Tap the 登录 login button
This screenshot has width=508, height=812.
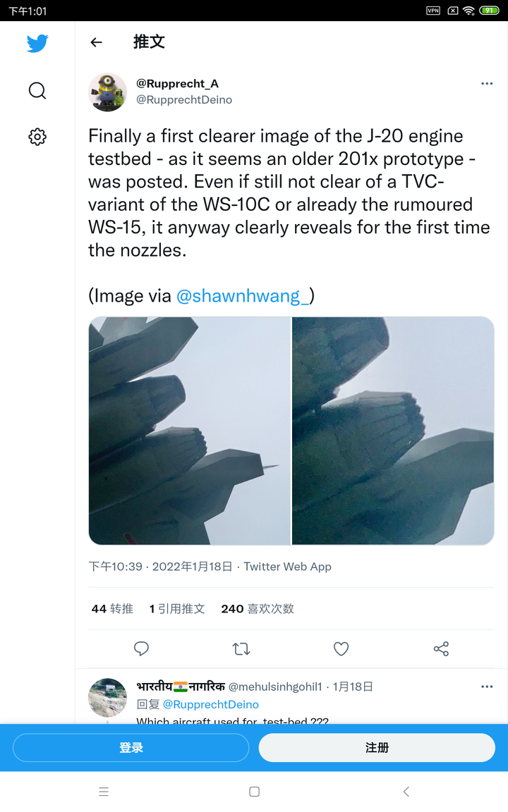click(x=131, y=748)
